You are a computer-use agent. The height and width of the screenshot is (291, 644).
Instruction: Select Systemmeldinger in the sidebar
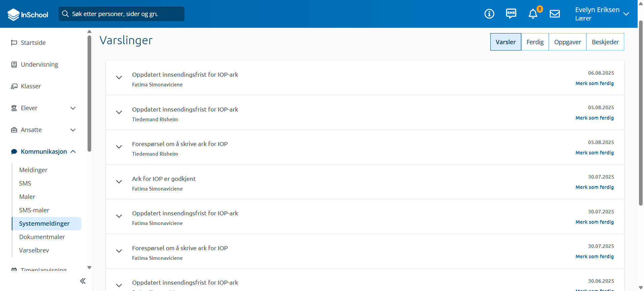coord(46,224)
